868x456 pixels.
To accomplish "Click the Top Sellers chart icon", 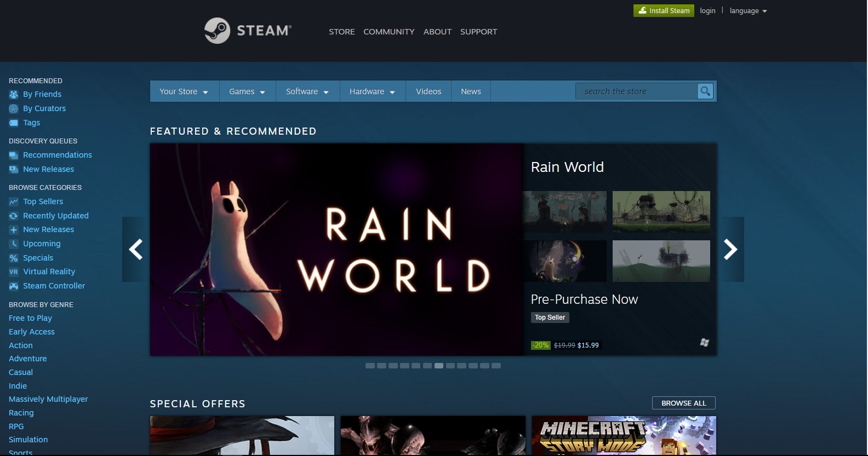I will [x=14, y=202].
